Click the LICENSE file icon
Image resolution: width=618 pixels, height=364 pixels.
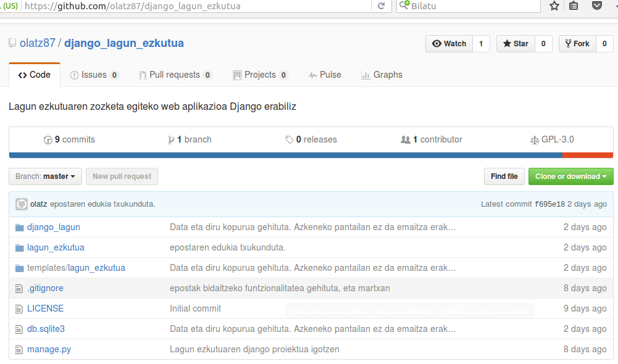pos(19,309)
